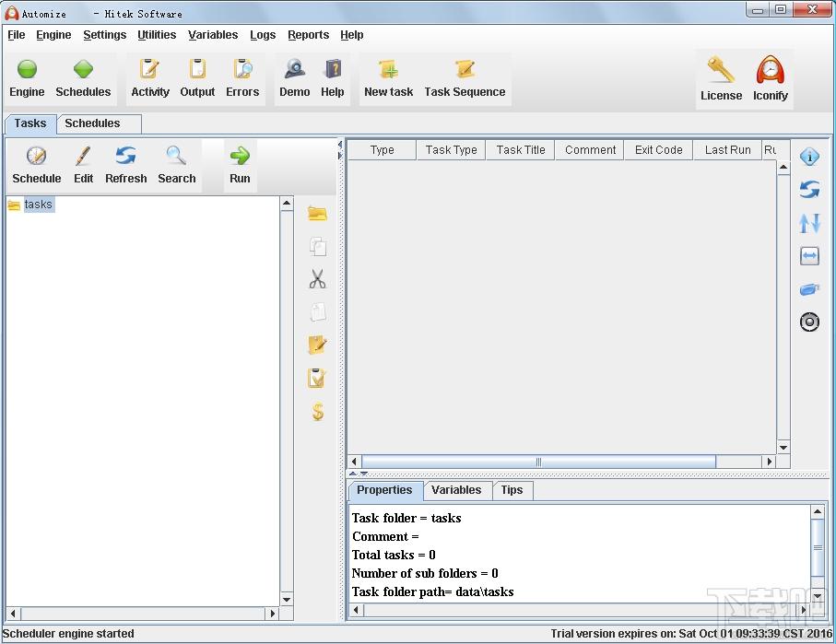This screenshot has width=836, height=644.
Task: Click the blue refresh arrows on right strip
Action: 809,190
